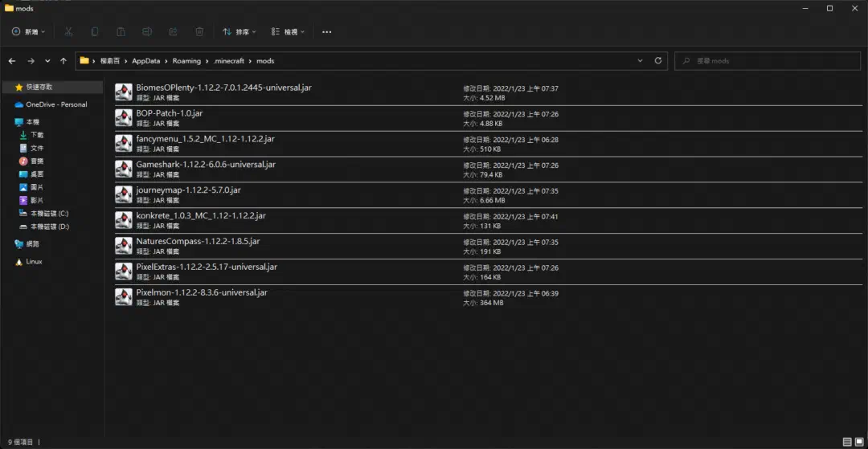Go up one folder level arrow

[63, 61]
